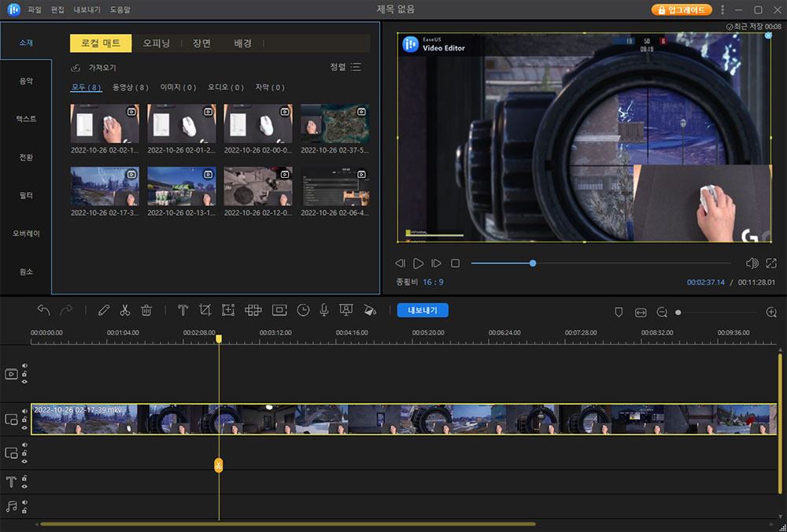The width and height of the screenshot is (787, 532).
Task: Lock the top main video track
Action: click(24, 374)
